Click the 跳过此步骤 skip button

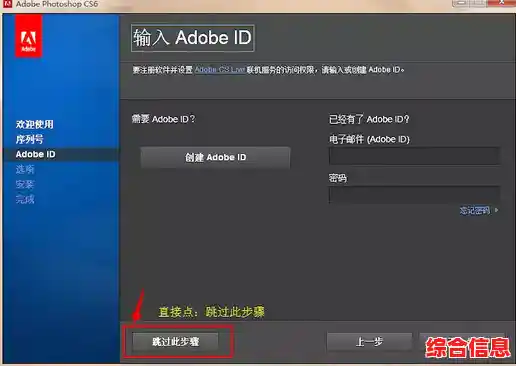pyautogui.click(x=175, y=341)
